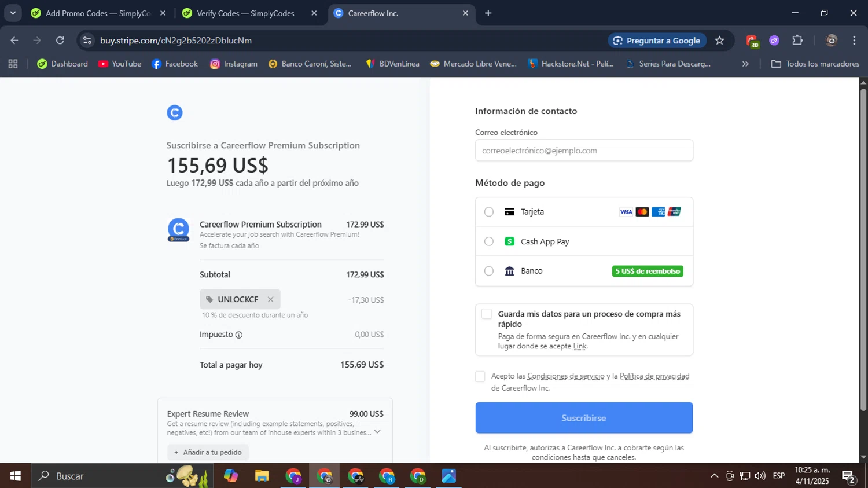Open Todos los marcadores folder
The height and width of the screenshot is (488, 868).
815,64
